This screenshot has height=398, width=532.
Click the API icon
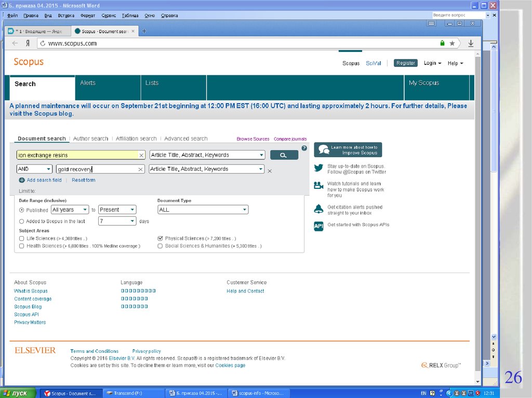[318, 226]
